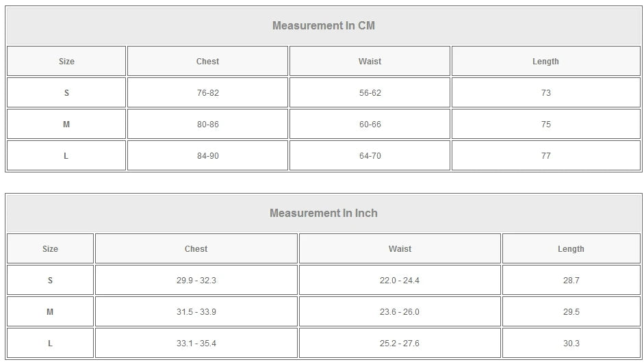Click the 29.9 - 32.3 chest cell

[196, 281]
